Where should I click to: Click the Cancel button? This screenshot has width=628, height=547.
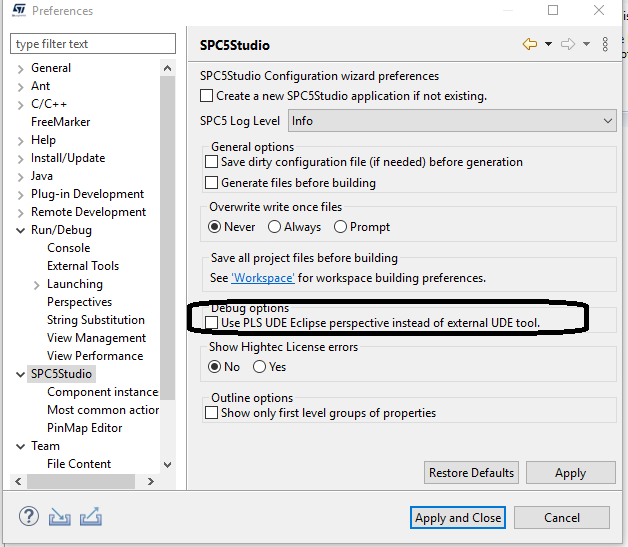pyautogui.click(x=562, y=517)
